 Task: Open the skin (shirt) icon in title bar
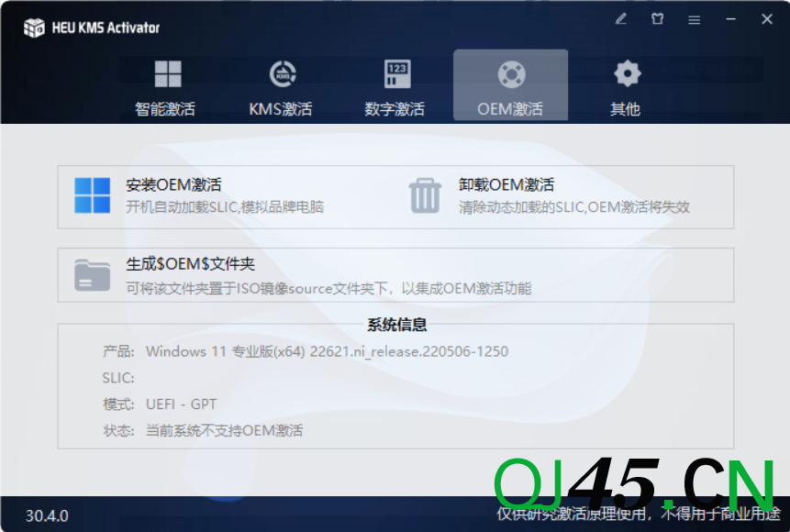(658, 19)
